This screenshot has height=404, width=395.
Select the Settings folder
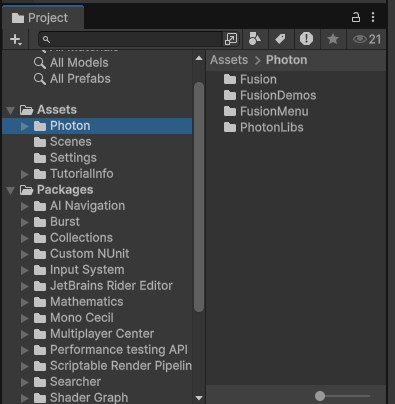73,158
